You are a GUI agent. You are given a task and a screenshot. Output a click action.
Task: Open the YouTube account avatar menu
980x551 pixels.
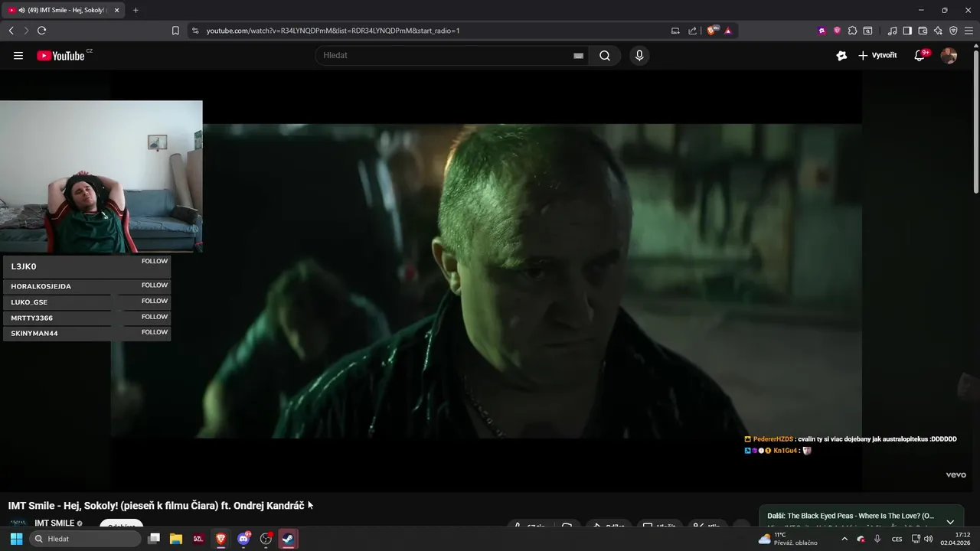(x=949, y=56)
